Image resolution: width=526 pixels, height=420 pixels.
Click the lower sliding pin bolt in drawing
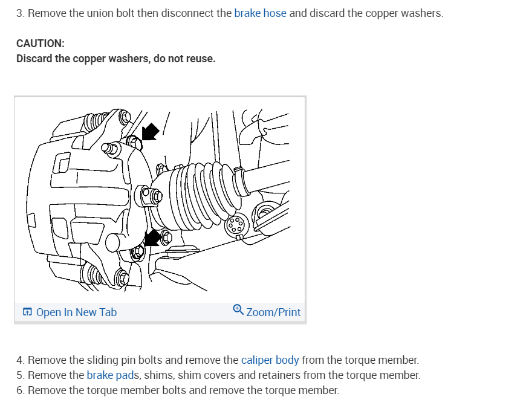pos(137,251)
